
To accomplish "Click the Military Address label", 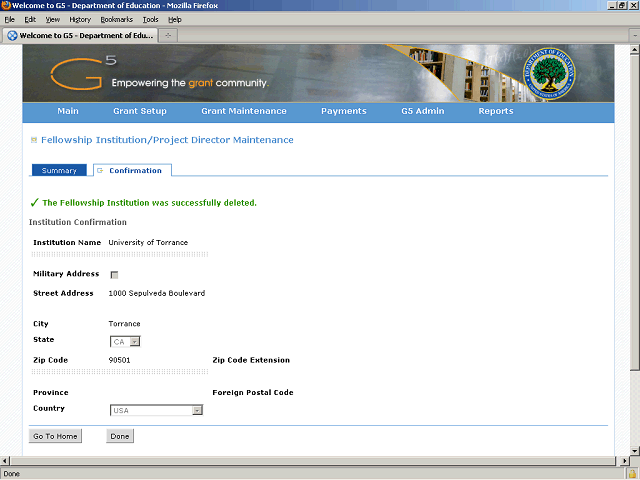I will point(66,273).
